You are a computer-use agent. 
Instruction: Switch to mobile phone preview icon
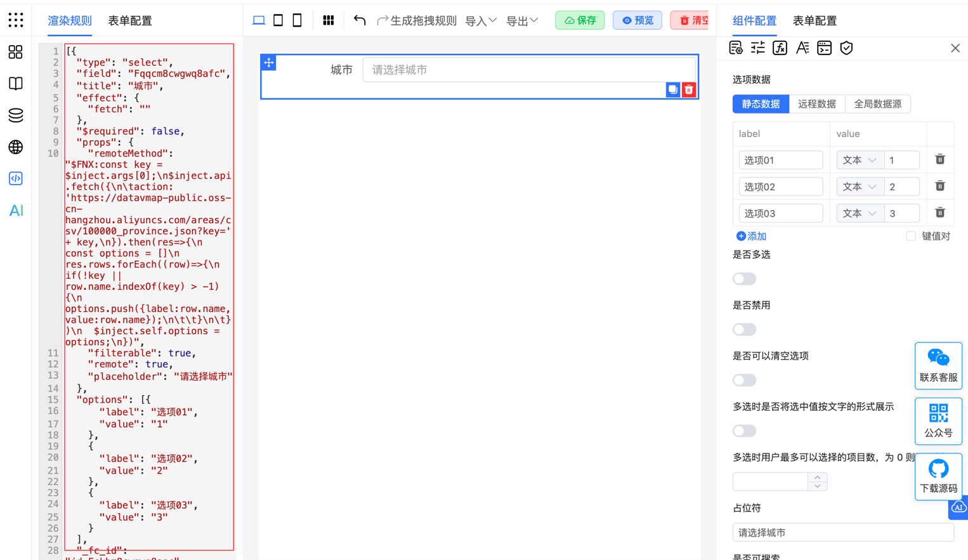tap(297, 20)
